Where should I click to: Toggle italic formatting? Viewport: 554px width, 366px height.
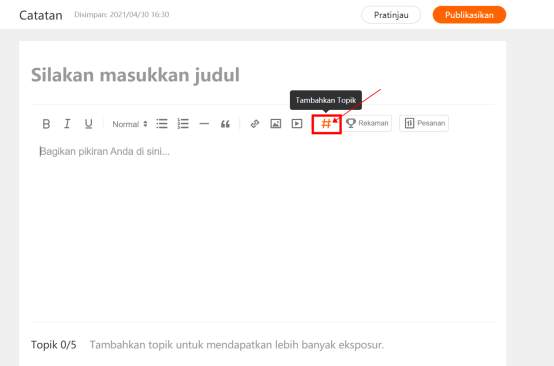(x=67, y=124)
